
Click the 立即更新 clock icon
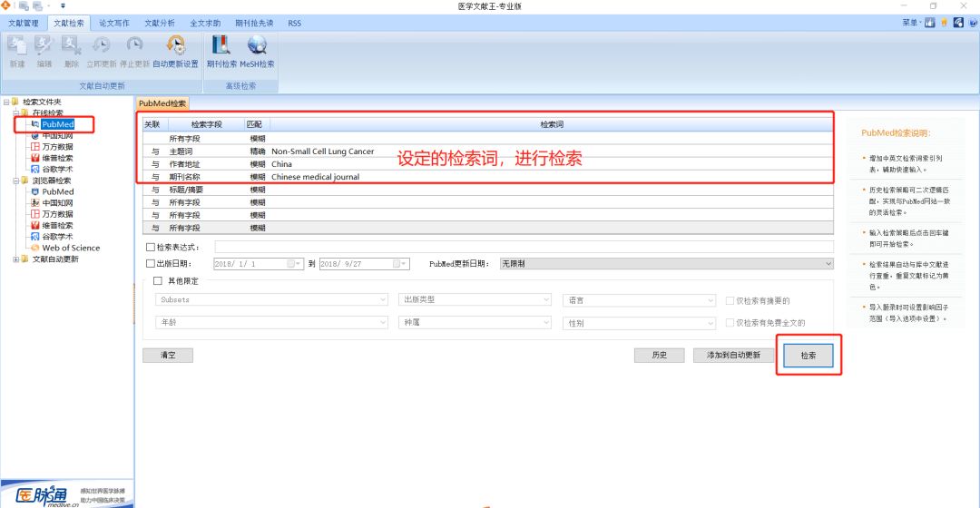pos(102,45)
